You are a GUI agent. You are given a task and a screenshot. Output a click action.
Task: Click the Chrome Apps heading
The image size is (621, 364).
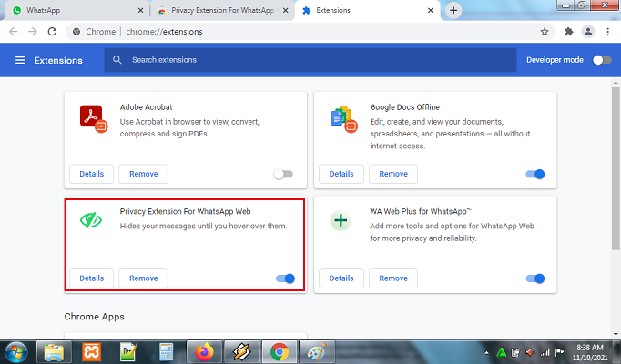point(95,317)
